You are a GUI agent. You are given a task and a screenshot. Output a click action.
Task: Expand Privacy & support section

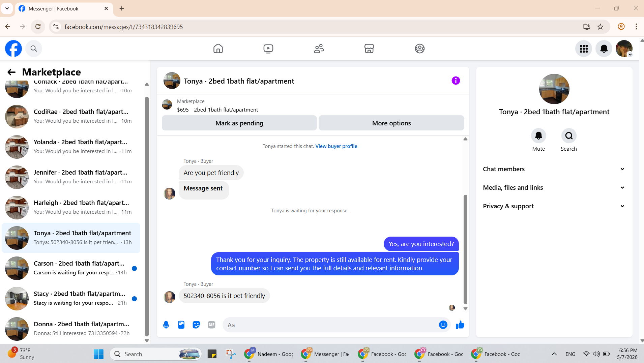(554, 206)
